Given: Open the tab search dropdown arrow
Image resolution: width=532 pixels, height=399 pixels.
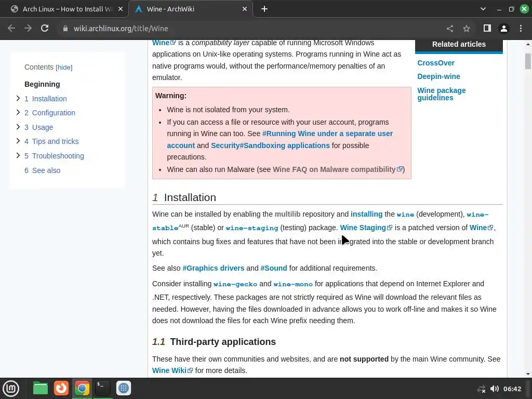Looking at the screenshot, I should (x=483, y=9).
